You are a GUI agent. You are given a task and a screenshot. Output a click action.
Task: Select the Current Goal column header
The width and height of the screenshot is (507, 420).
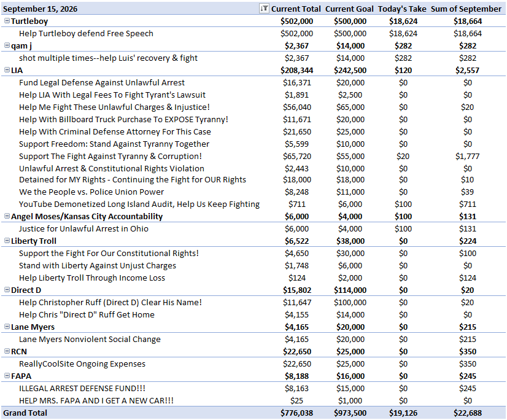(349, 9)
